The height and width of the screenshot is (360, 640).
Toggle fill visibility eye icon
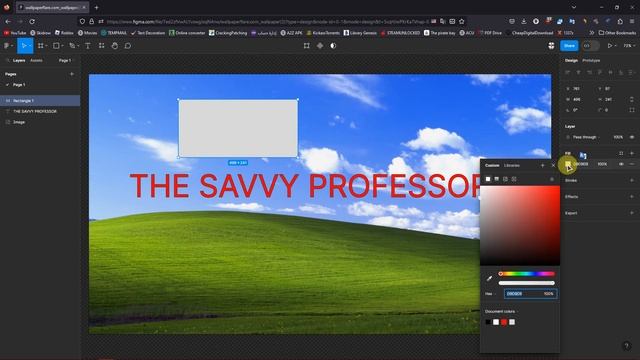click(x=621, y=164)
